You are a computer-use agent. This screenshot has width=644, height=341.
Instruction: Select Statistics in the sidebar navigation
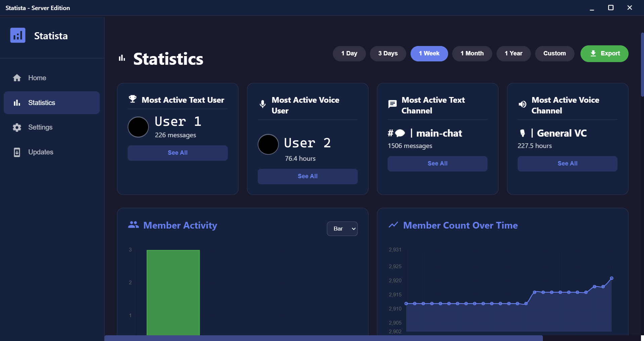(41, 102)
